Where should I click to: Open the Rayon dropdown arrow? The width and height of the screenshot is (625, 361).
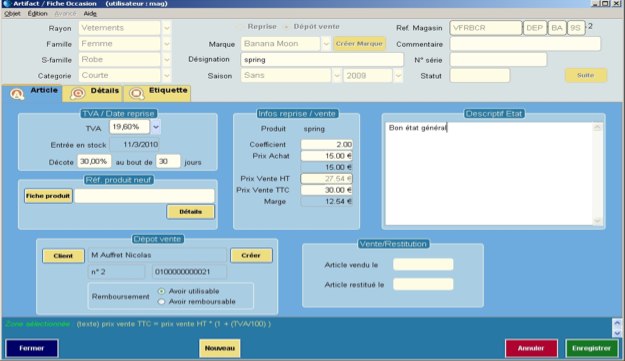click(x=167, y=28)
